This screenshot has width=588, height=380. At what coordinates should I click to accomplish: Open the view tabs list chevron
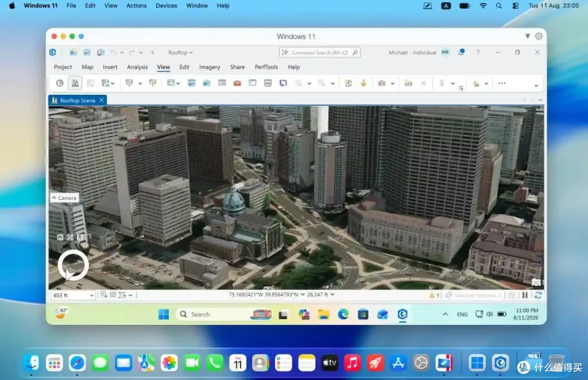coord(540,100)
